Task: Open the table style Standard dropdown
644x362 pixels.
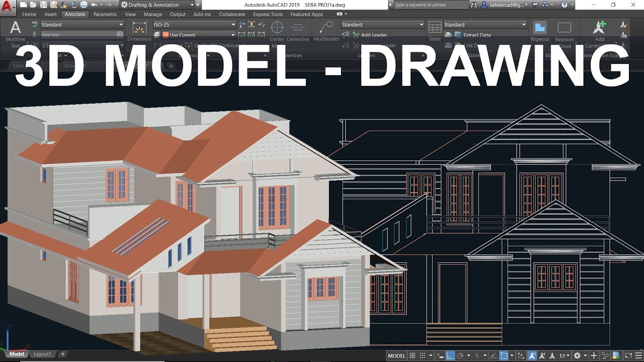Action: (485, 25)
